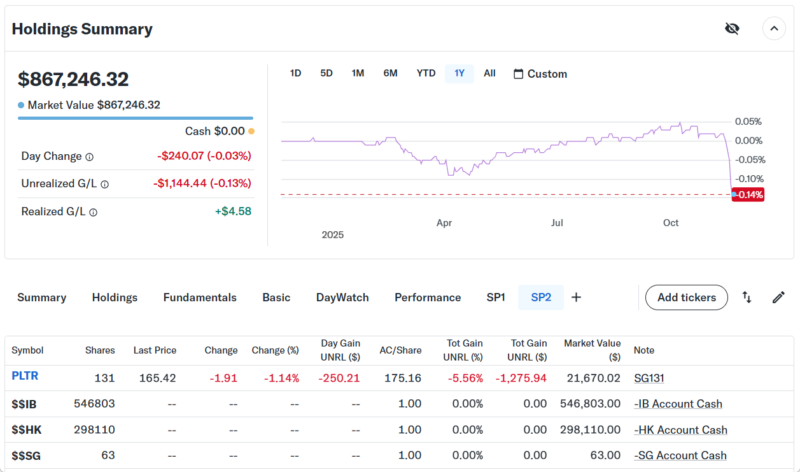The width and height of the screenshot is (800, 472).
Task: Open the Custom date range calendar
Action: click(x=540, y=74)
